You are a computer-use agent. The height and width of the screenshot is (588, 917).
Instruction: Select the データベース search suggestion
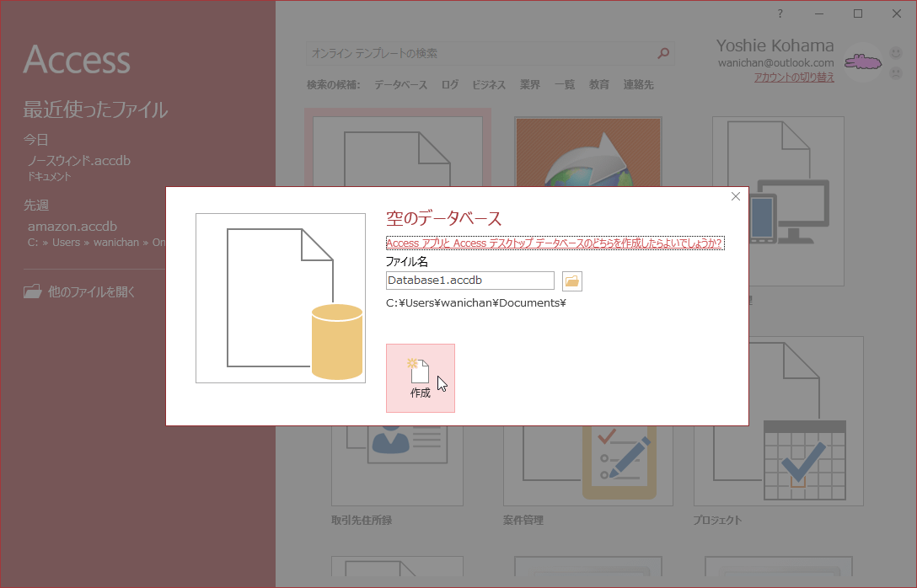[x=400, y=85]
